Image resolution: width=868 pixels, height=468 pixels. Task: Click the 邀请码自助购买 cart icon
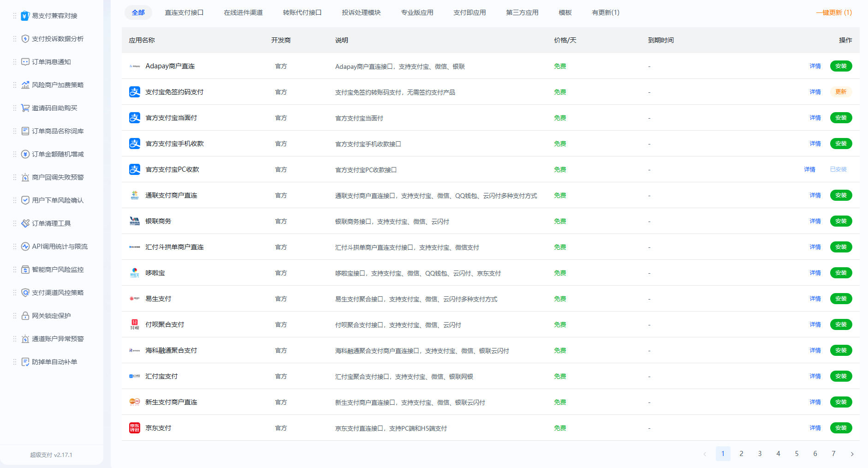tap(25, 108)
